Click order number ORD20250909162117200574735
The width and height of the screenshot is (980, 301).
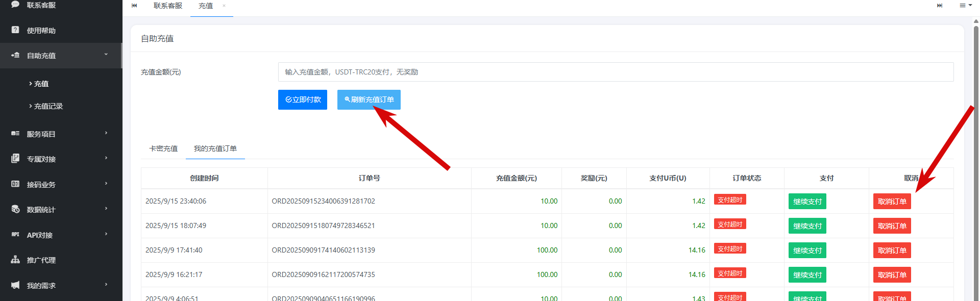(323, 274)
